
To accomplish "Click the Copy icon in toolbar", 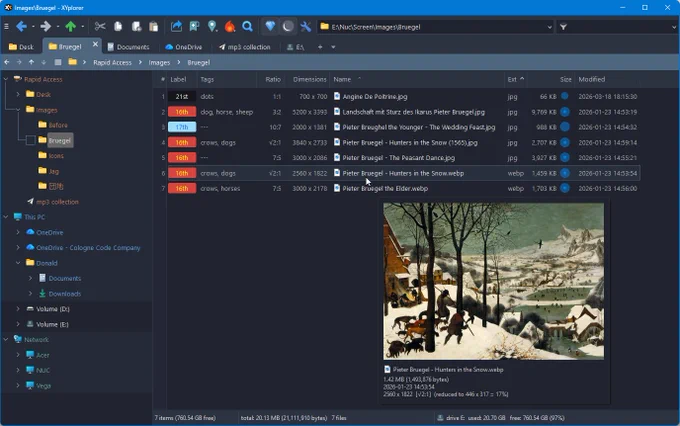I will (x=118, y=27).
